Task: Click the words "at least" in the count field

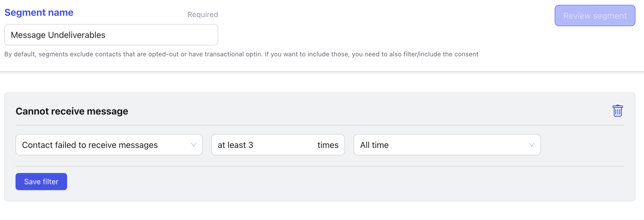Action: click(232, 145)
